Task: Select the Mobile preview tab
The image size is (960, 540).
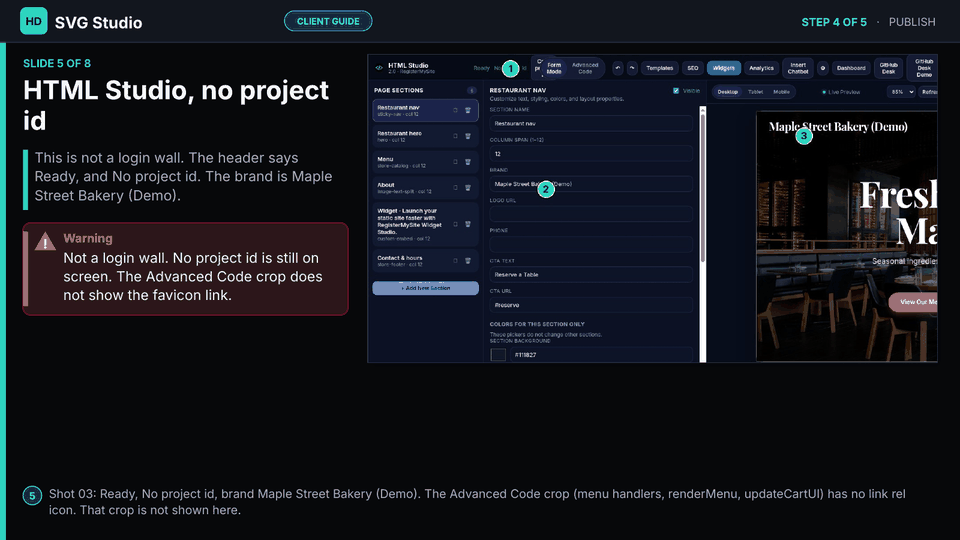Action: coord(781,92)
